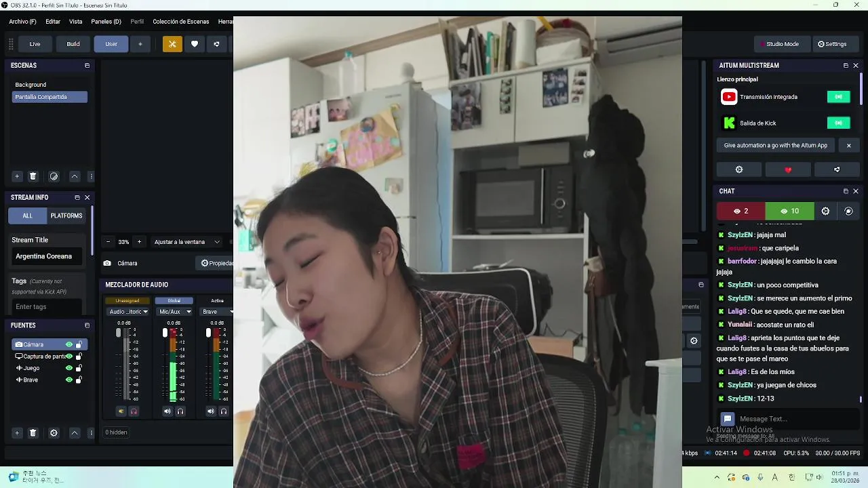Image resolution: width=868 pixels, height=488 pixels.
Task: Delete selected scene with Escenas trash icon
Action: click(x=33, y=176)
